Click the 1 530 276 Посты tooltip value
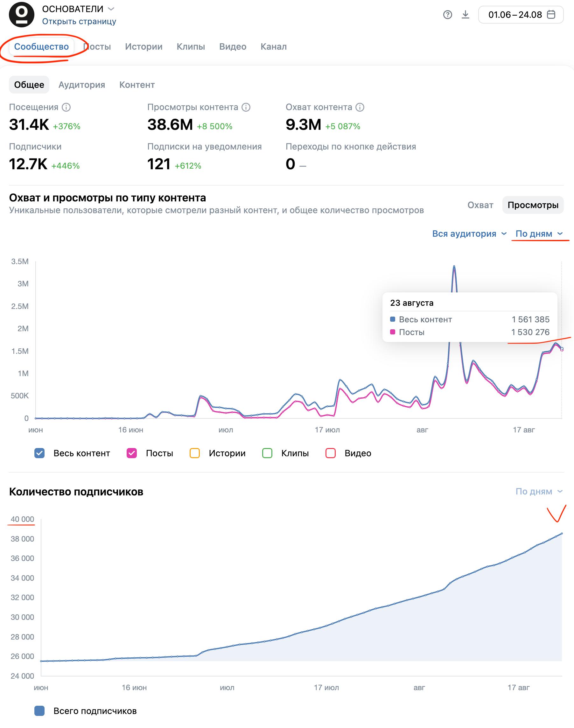The height and width of the screenshot is (728, 574). [x=530, y=332]
